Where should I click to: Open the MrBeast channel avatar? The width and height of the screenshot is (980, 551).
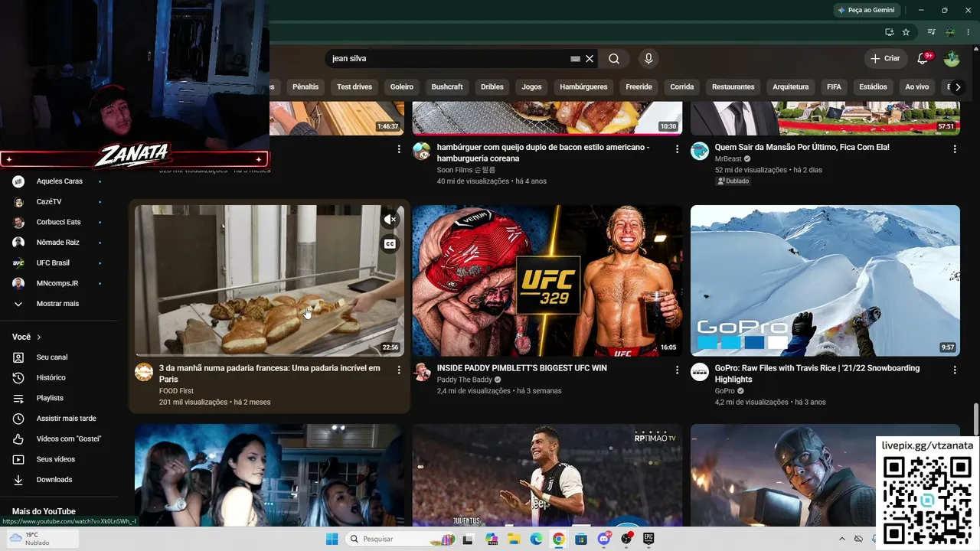(700, 151)
